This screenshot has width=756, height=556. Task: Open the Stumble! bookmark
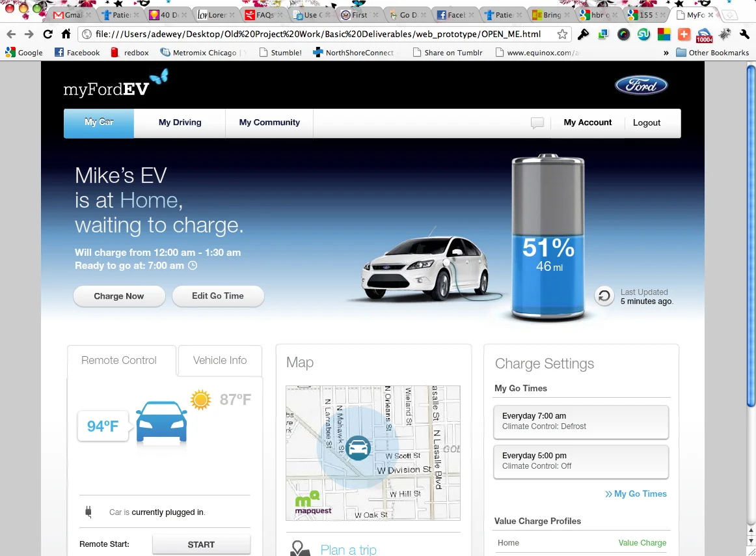(x=280, y=53)
